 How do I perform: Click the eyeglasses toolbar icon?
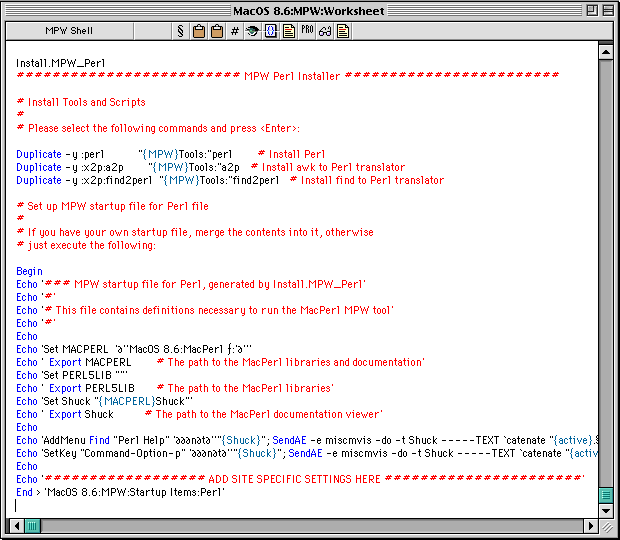coord(325,31)
